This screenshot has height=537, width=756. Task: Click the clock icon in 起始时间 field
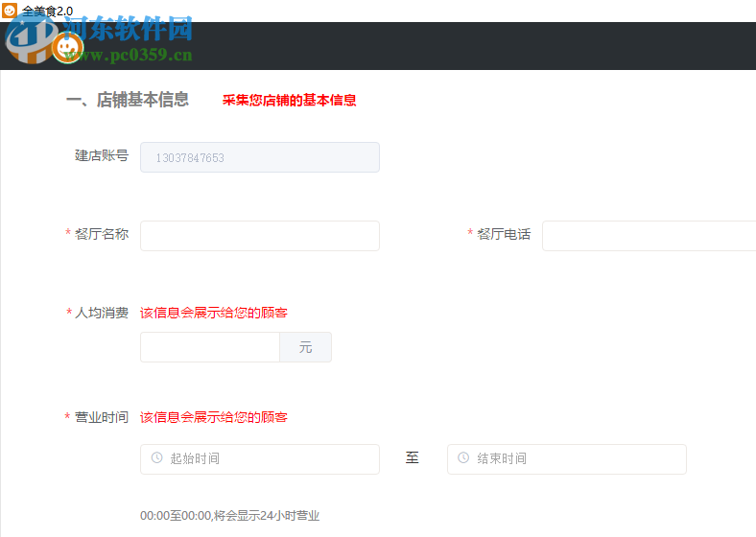point(156,457)
